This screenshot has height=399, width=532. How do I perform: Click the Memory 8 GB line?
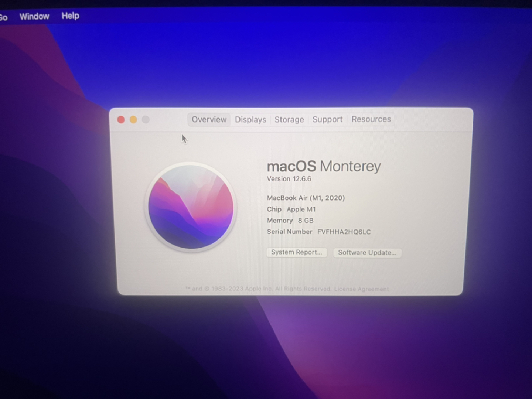click(290, 221)
